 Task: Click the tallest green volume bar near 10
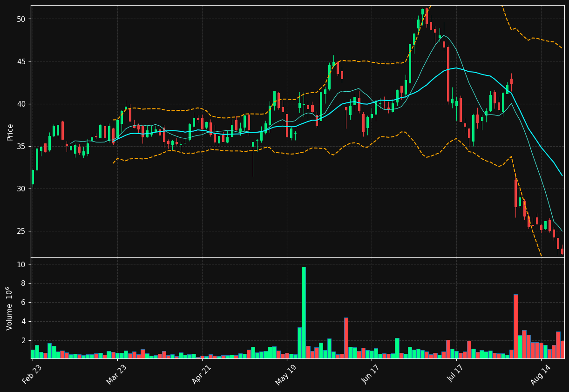[x=304, y=312]
